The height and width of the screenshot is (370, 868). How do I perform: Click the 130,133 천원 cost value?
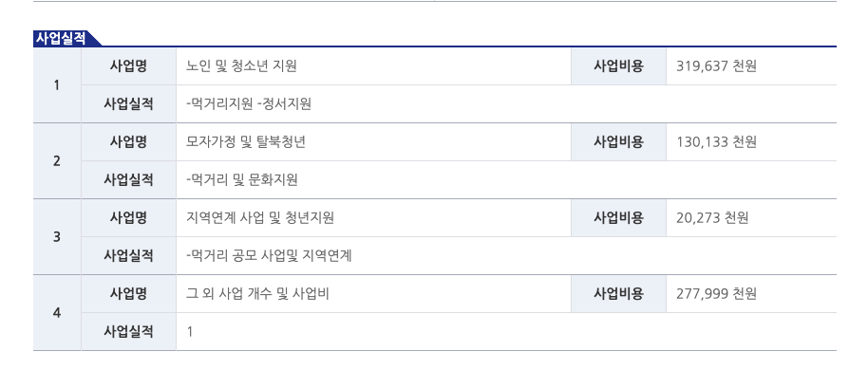tap(716, 142)
